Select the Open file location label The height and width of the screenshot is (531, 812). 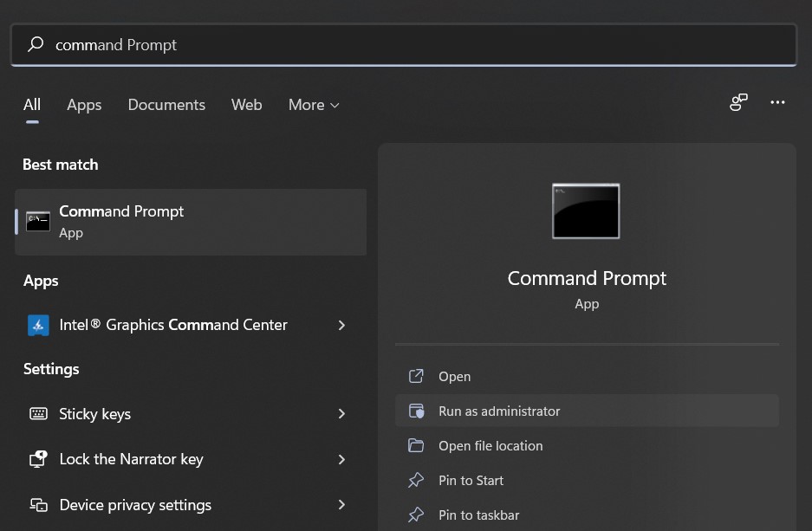tap(490, 446)
